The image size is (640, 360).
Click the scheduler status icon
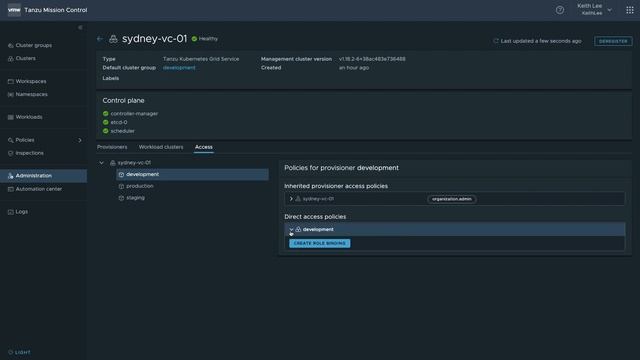click(106, 131)
